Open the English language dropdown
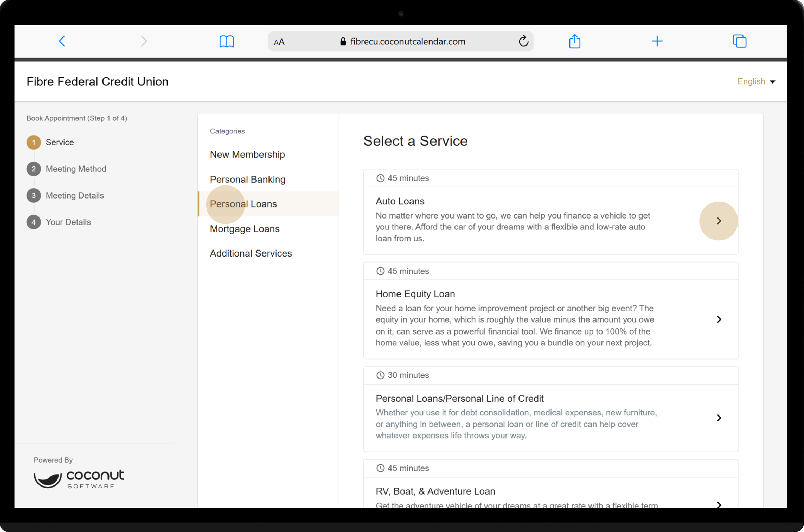The image size is (804, 532). [756, 82]
